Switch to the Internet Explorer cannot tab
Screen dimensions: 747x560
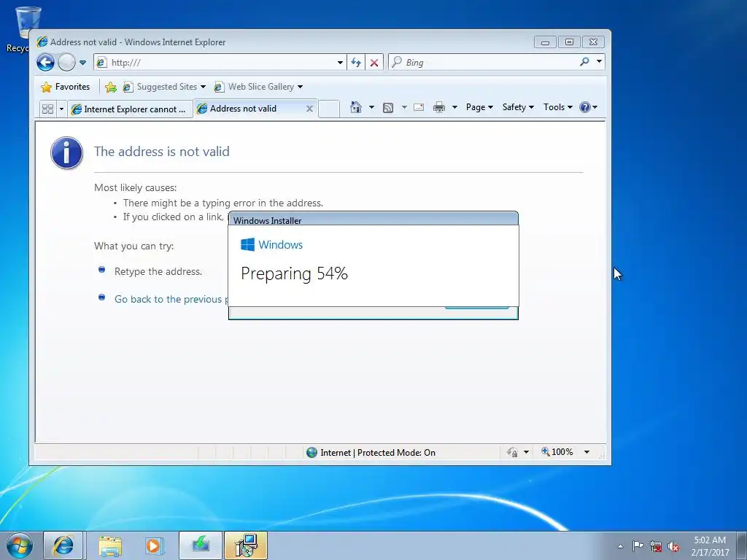130,109
